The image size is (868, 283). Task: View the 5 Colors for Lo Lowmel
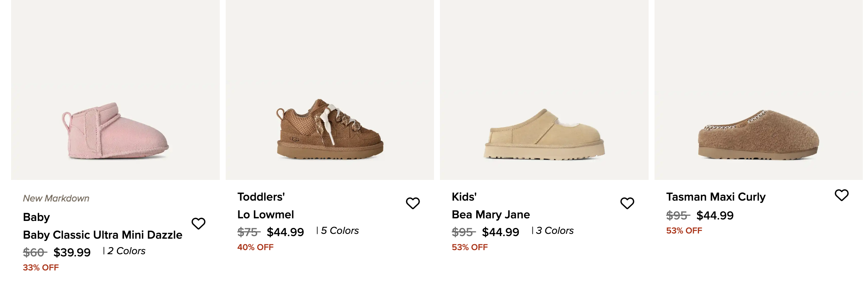(x=339, y=231)
